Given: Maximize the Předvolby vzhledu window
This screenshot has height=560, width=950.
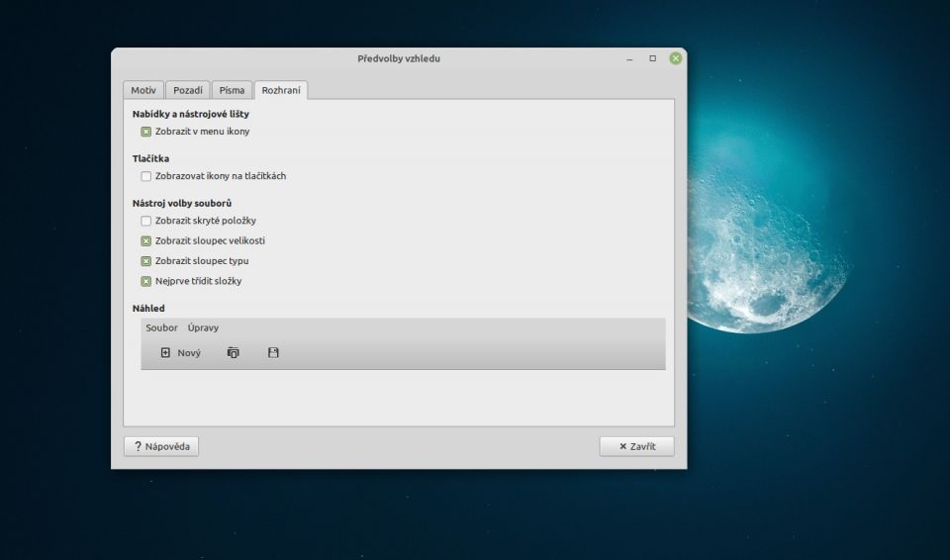Looking at the screenshot, I should [652, 58].
